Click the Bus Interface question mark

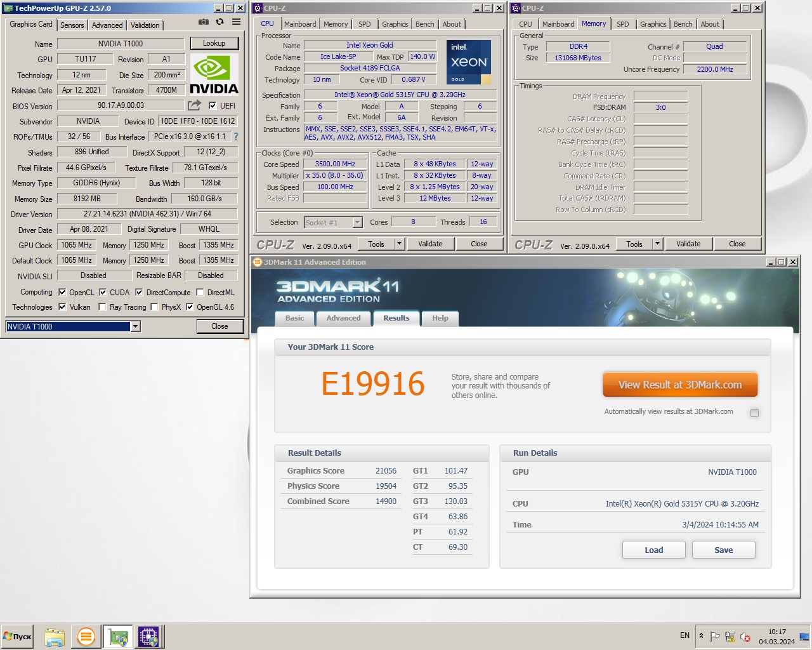coord(236,136)
